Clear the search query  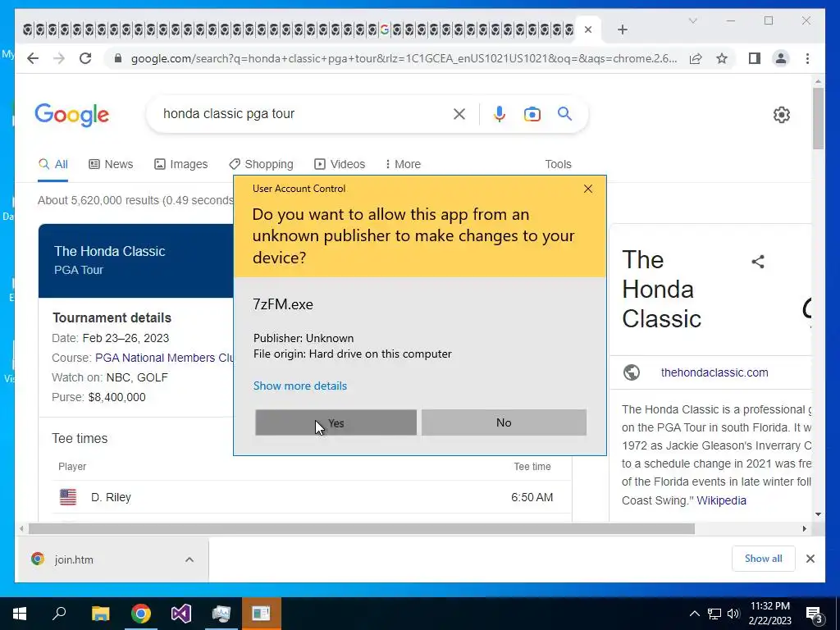pyautogui.click(x=459, y=114)
